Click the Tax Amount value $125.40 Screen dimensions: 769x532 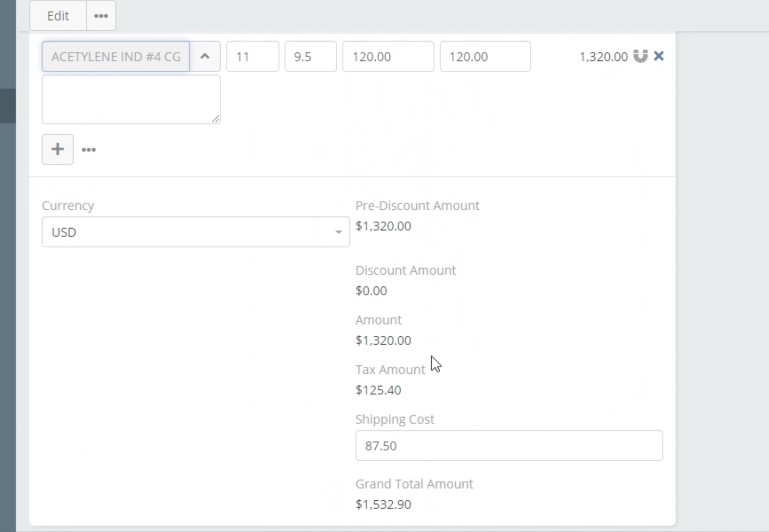pos(378,390)
